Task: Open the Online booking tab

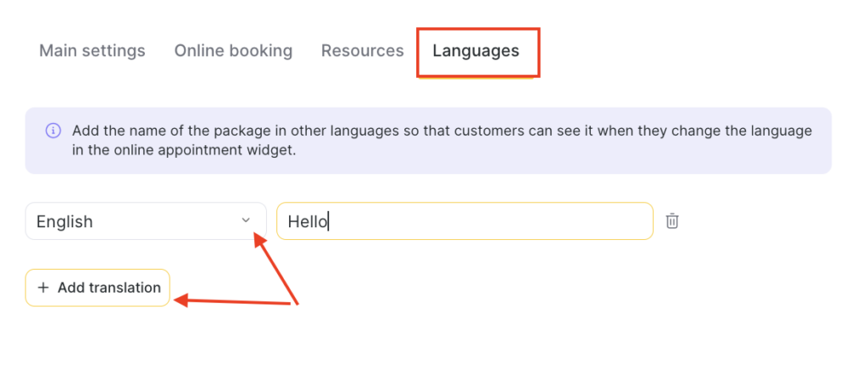Action: (x=233, y=51)
